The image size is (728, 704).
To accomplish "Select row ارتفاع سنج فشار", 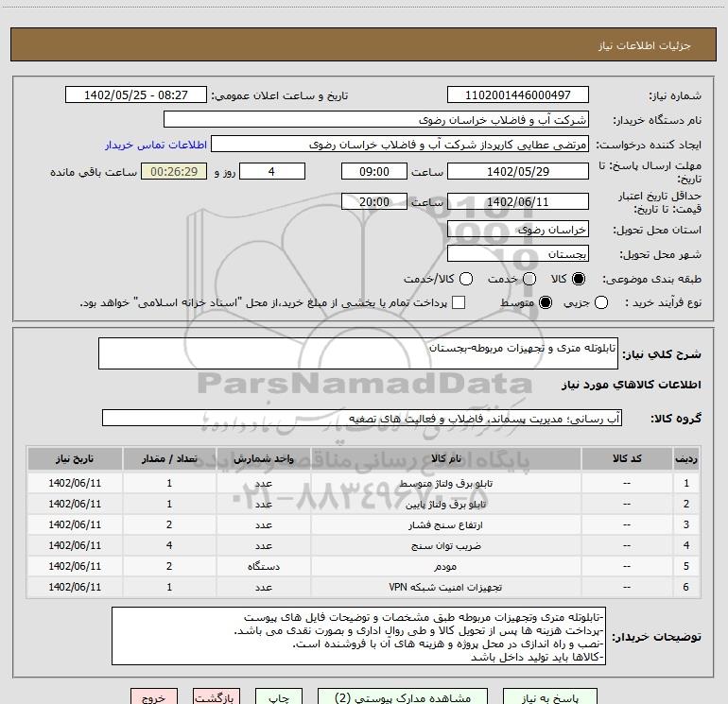I will (364, 524).
